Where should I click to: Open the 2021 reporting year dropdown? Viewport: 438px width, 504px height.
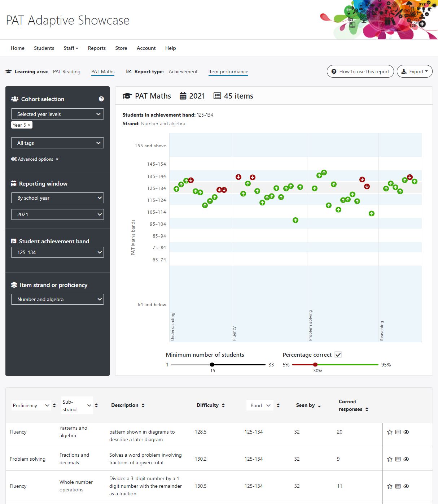(57, 214)
